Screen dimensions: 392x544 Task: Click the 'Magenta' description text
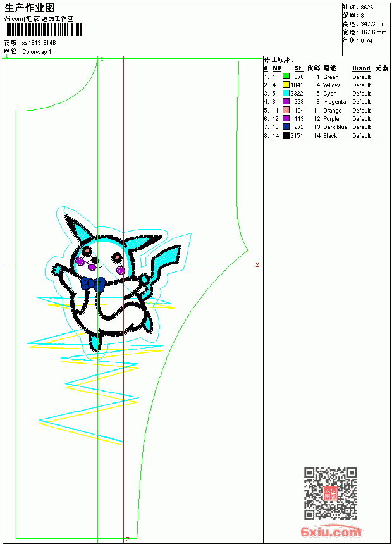click(334, 102)
